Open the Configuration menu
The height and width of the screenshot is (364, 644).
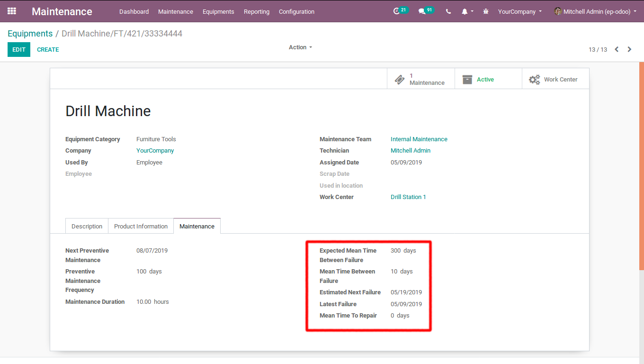(x=296, y=11)
